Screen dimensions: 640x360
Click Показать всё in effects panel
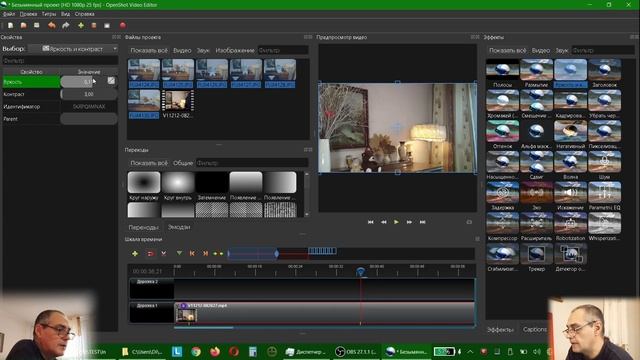coord(507,50)
